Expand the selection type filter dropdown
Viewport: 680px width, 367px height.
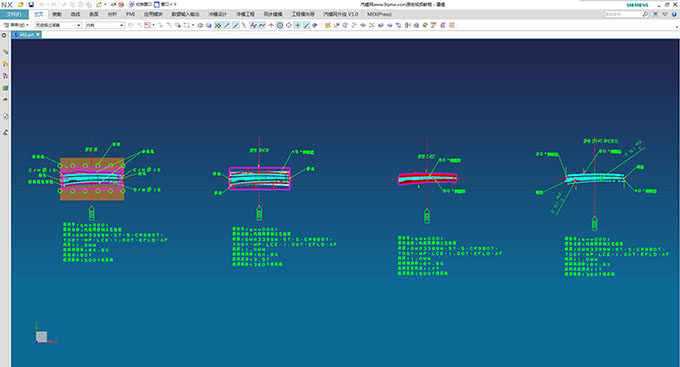pos(58,25)
